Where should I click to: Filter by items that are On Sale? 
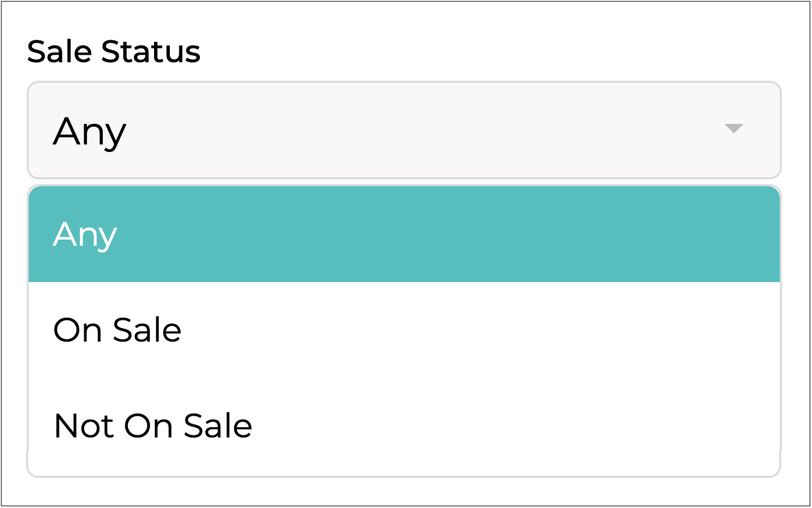(404, 330)
